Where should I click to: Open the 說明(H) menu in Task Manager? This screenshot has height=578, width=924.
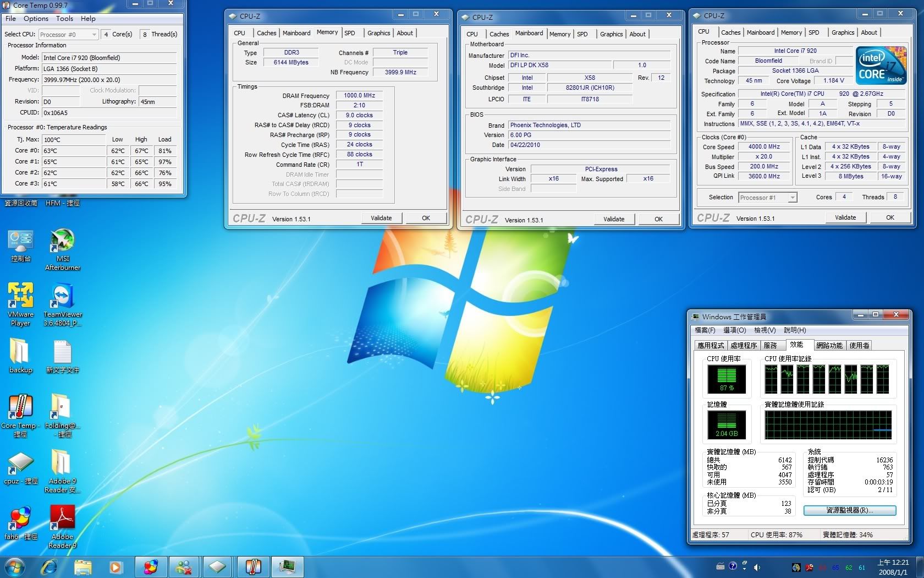[795, 330]
